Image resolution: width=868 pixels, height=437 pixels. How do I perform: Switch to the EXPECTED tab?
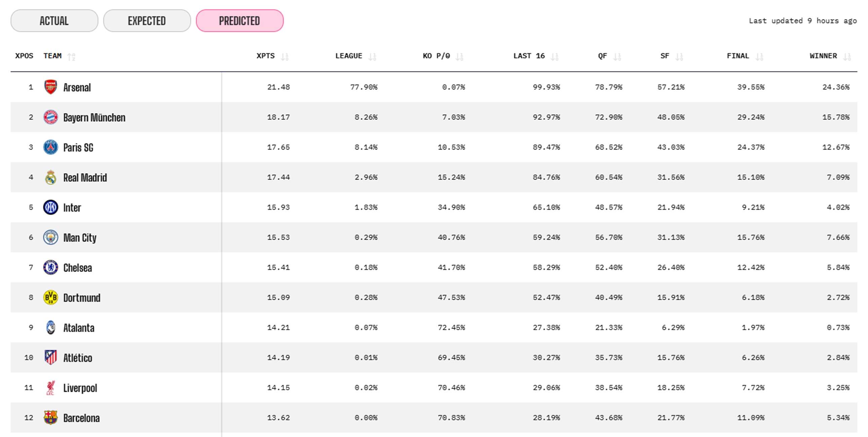tap(147, 21)
